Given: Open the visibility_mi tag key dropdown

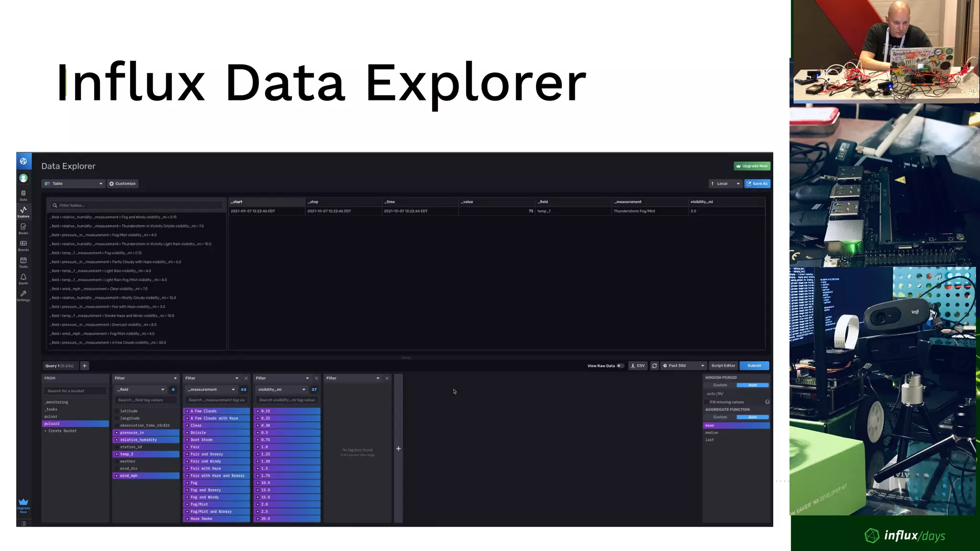Looking at the screenshot, I should tap(281, 389).
